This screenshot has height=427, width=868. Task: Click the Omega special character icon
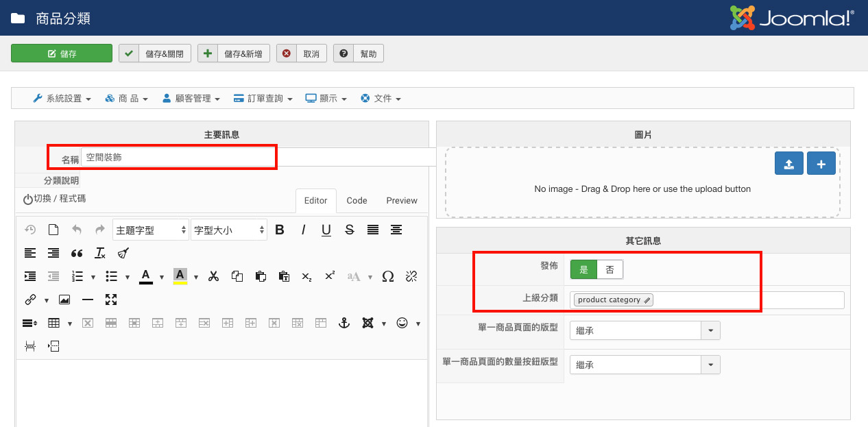387,276
